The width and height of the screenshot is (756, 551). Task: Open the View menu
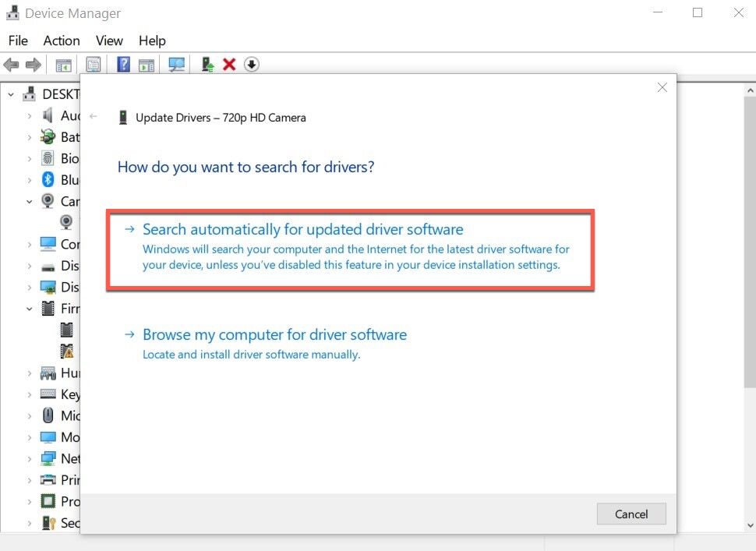pos(109,41)
